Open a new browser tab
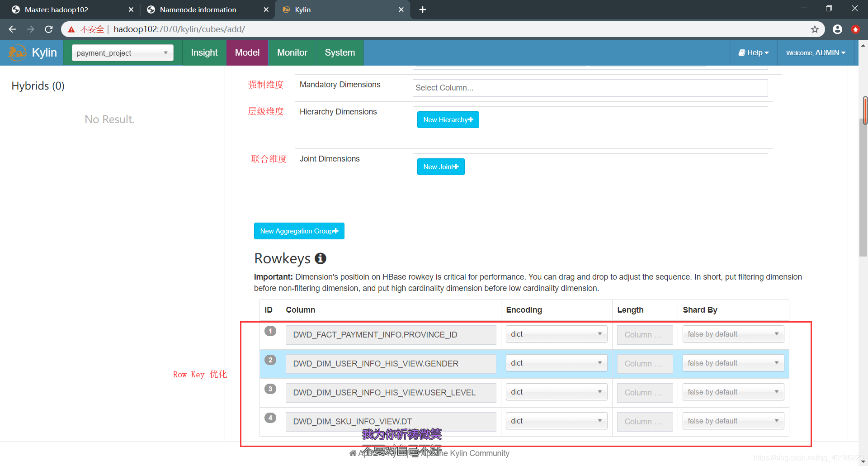 coord(423,10)
